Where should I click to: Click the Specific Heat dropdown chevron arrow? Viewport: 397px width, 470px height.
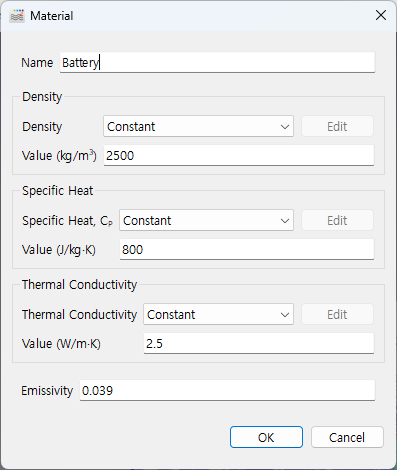click(x=285, y=221)
